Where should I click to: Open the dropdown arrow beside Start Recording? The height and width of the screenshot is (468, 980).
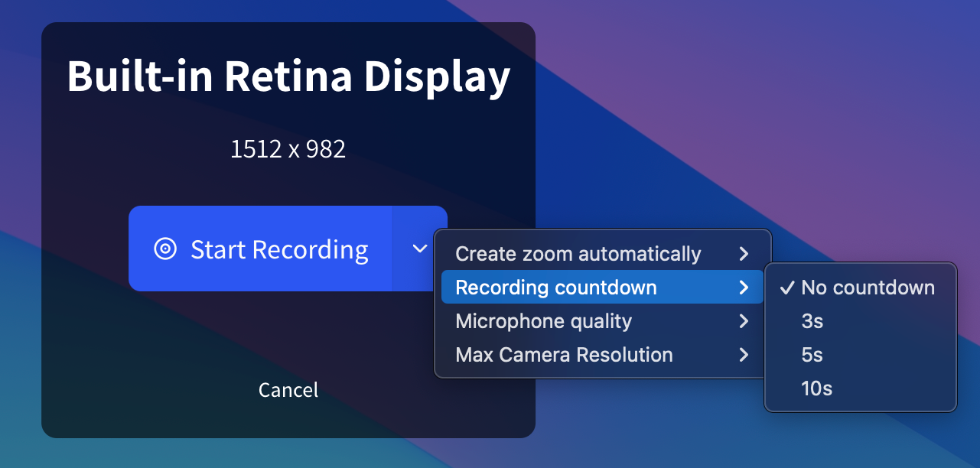coord(419,249)
